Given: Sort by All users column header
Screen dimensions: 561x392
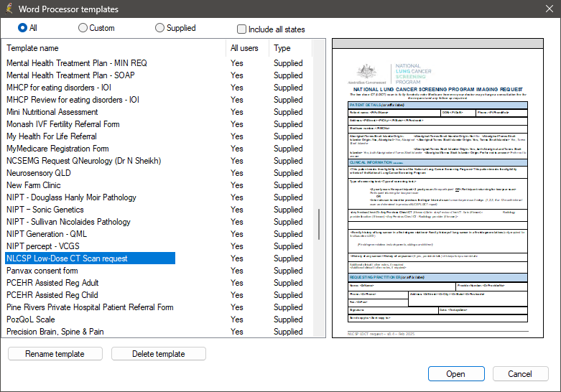Looking at the screenshot, I should (x=244, y=48).
